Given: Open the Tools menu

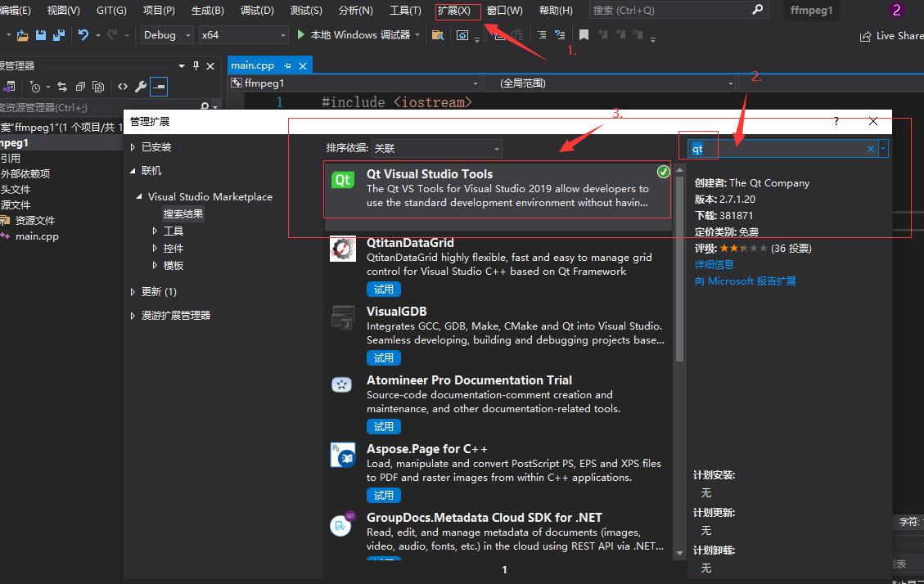Looking at the screenshot, I should pyautogui.click(x=405, y=11).
